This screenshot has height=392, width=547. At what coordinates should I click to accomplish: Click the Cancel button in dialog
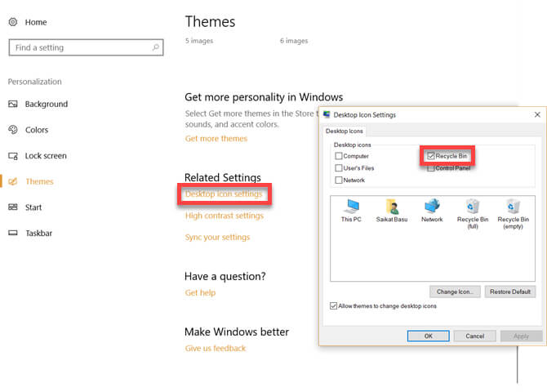tap(475, 336)
